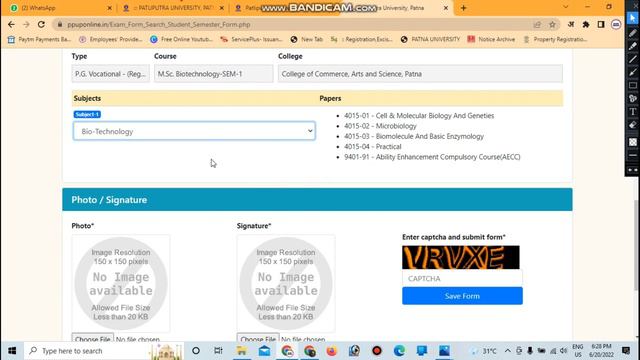The width and height of the screenshot is (640, 360).
Task: Open the New Tab bookmark
Action: click(x=307, y=39)
